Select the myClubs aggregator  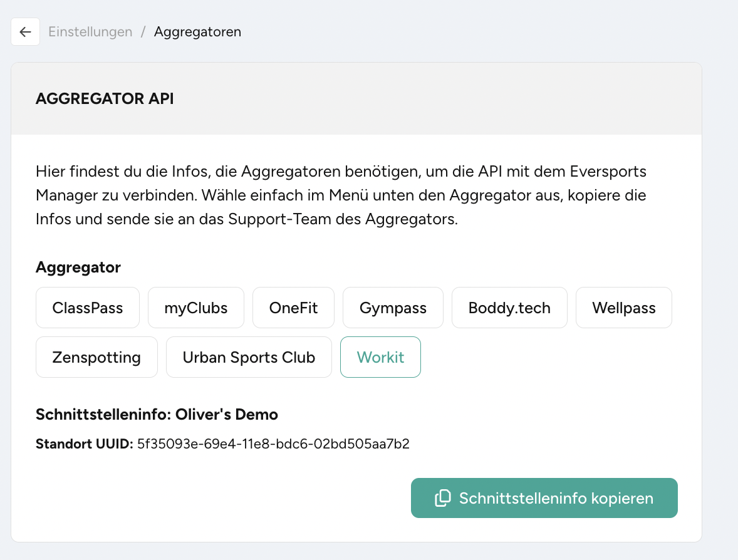point(196,308)
